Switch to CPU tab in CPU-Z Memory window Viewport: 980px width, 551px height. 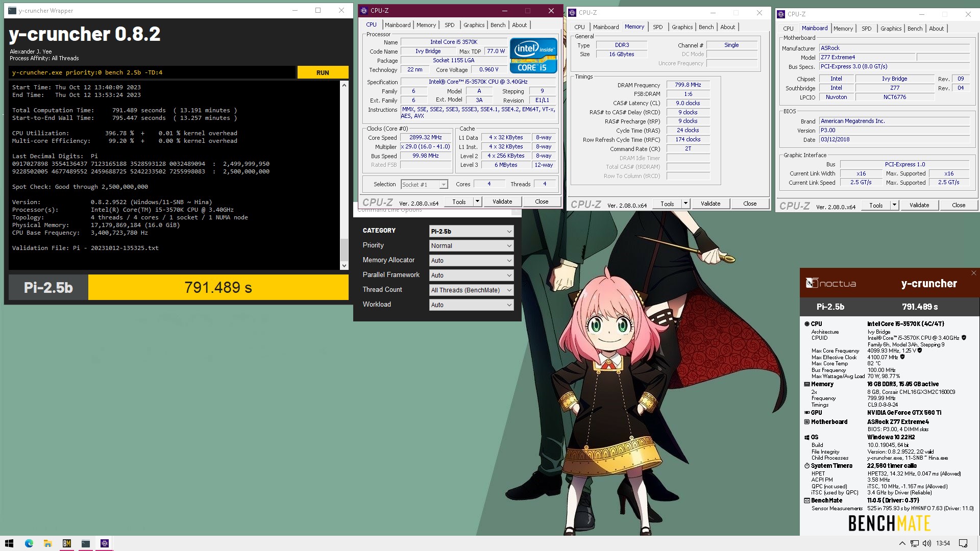[x=579, y=27]
